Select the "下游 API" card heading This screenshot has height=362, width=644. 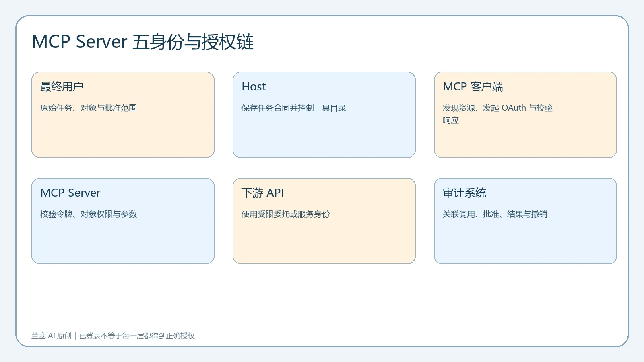(263, 193)
